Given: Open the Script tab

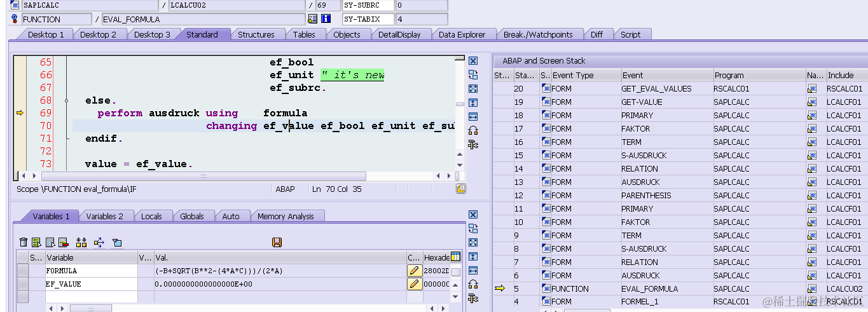Looking at the screenshot, I should point(630,34).
